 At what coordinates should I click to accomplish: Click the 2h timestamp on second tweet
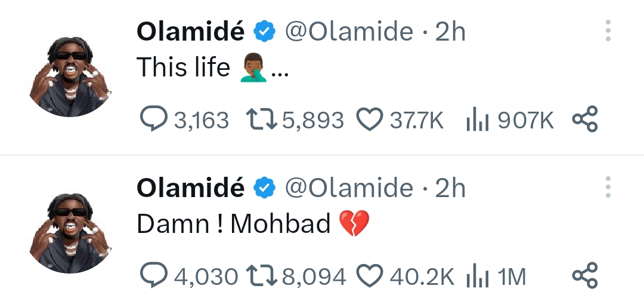click(450, 188)
